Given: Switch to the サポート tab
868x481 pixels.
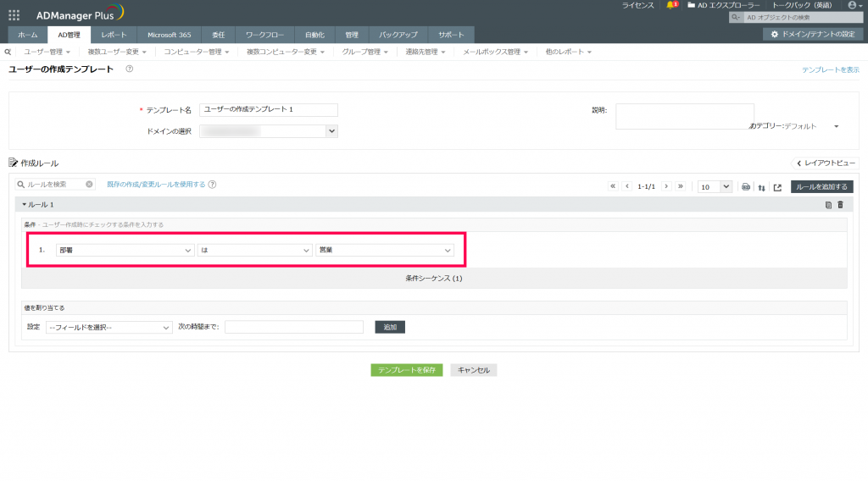Looking at the screenshot, I should click(x=452, y=35).
